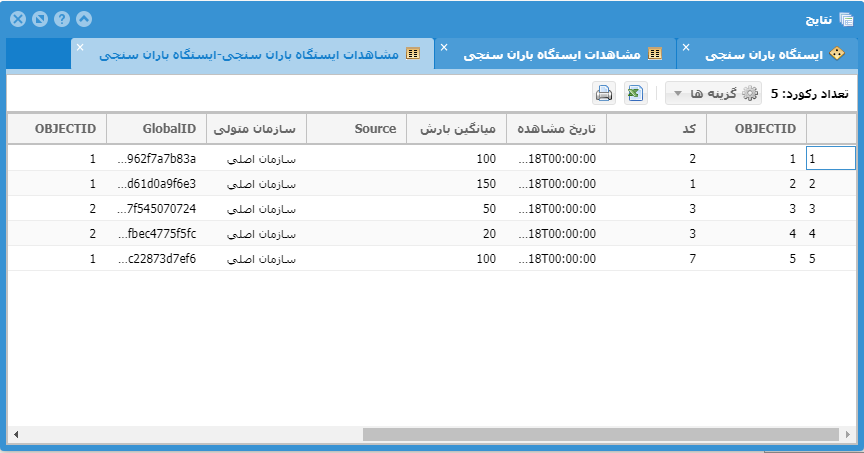The image size is (864, 453).
Task: Sort by سازمان متولی column header
Action: pyautogui.click(x=257, y=128)
